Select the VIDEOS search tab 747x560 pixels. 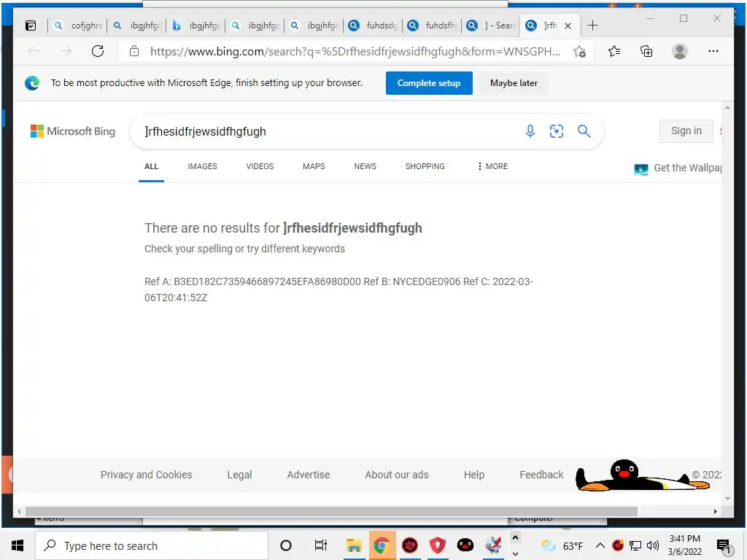(x=260, y=166)
